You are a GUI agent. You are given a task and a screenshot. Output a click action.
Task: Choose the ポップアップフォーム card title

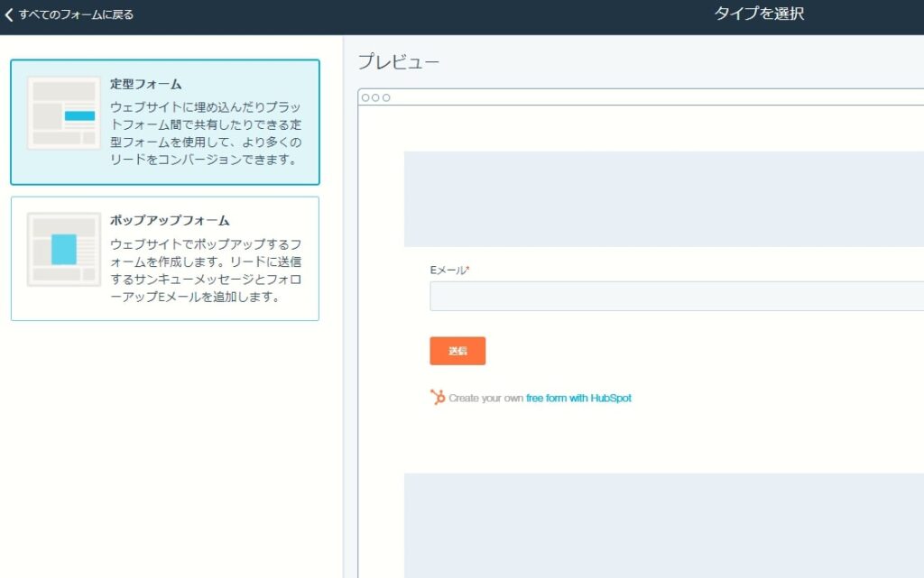(170, 221)
